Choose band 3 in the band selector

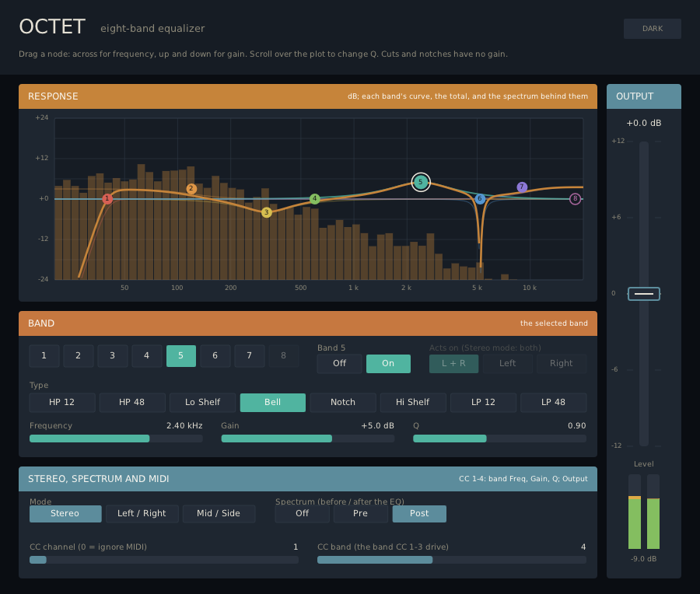pyautogui.click(x=113, y=355)
